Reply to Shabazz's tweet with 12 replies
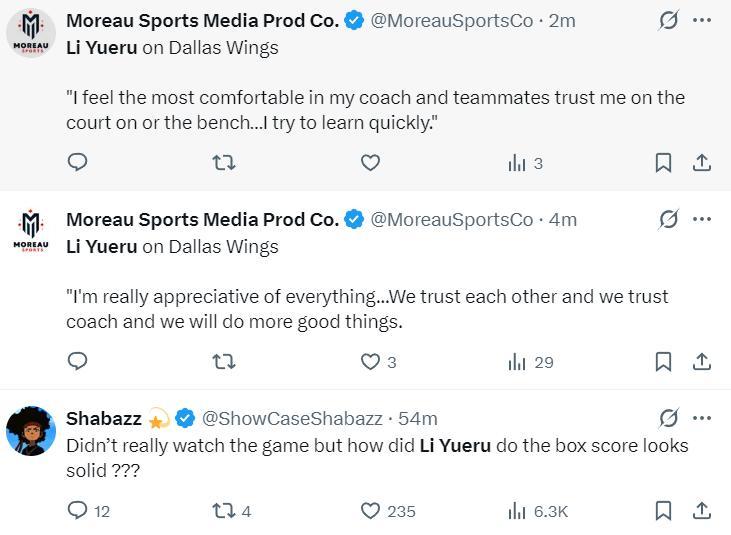 (x=77, y=510)
